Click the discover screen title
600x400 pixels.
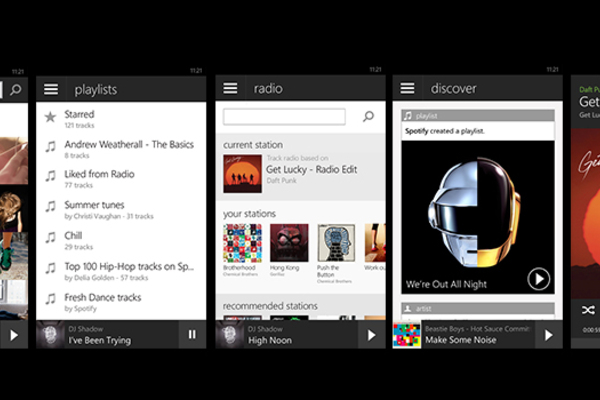(453, 88)
